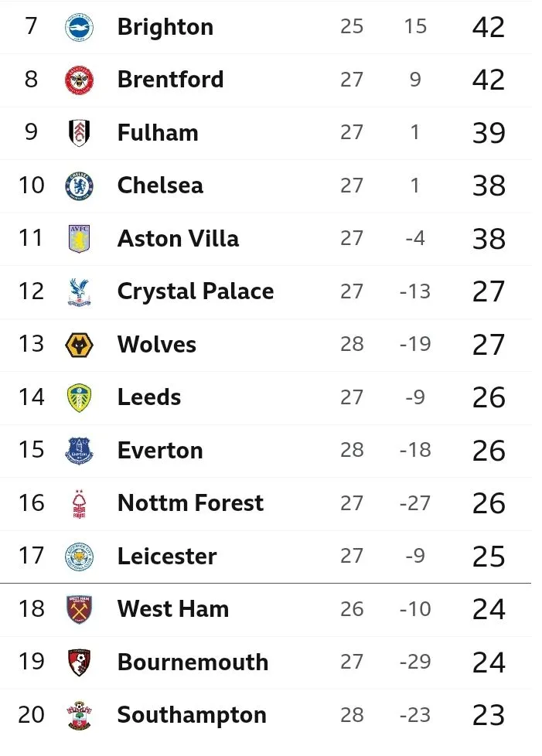Click the Leeds club crest
This screenshot has width=542, height=756.
pos(79,397)
